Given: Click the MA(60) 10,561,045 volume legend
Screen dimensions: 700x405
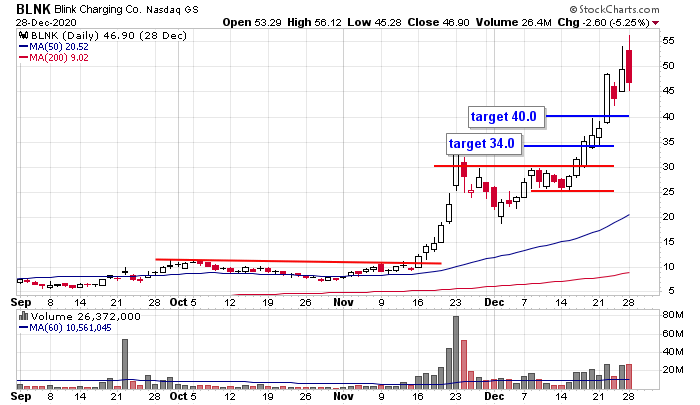Looking at the screenshot, I should (65, 328).
